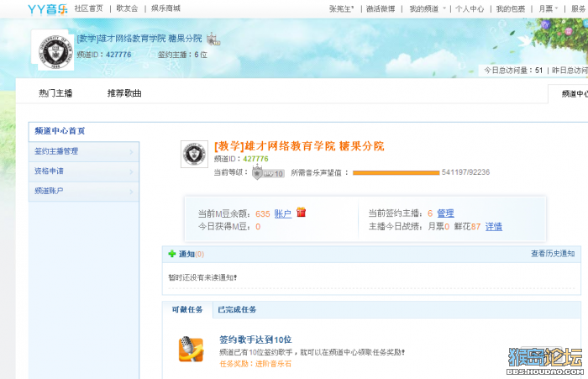Switch to the 可做任务 tab
Viewport: 588px width, 379px height.
187,309
